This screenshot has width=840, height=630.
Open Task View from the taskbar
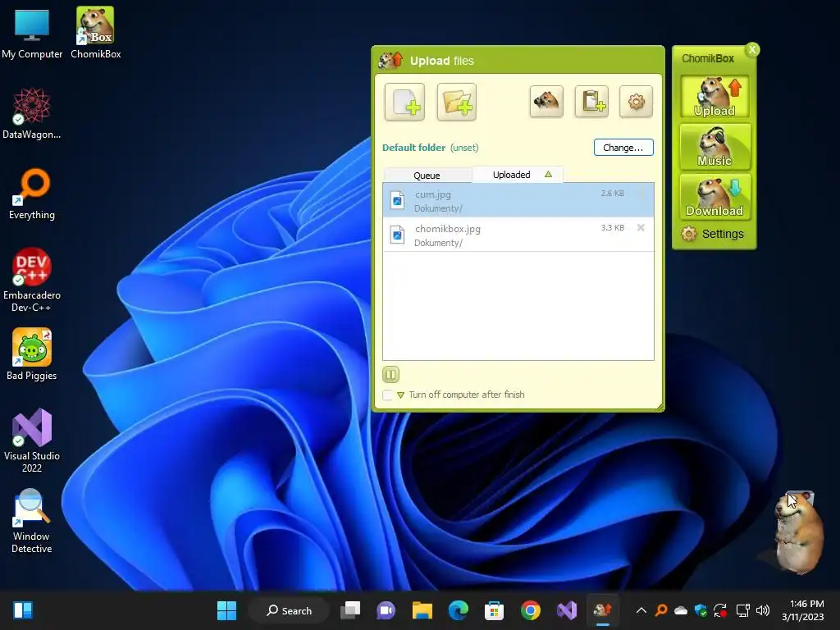point(350,610)
